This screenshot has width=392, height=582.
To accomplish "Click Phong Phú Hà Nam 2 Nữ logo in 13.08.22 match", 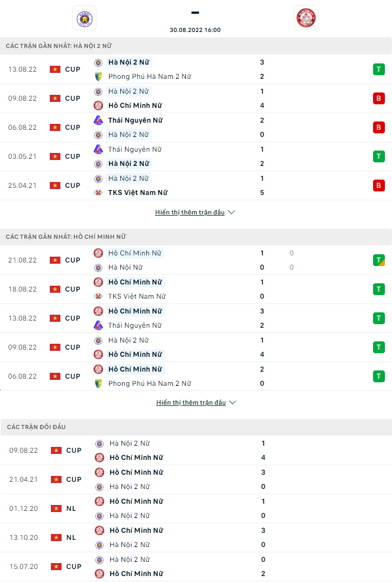I will point(98,76).
